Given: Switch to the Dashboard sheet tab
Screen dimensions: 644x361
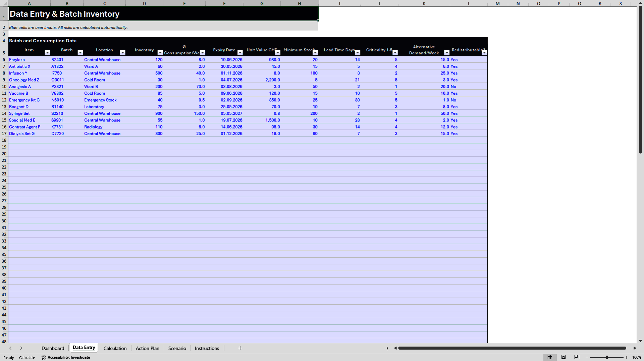Looking at the screenshot, I should pos(53,348).
